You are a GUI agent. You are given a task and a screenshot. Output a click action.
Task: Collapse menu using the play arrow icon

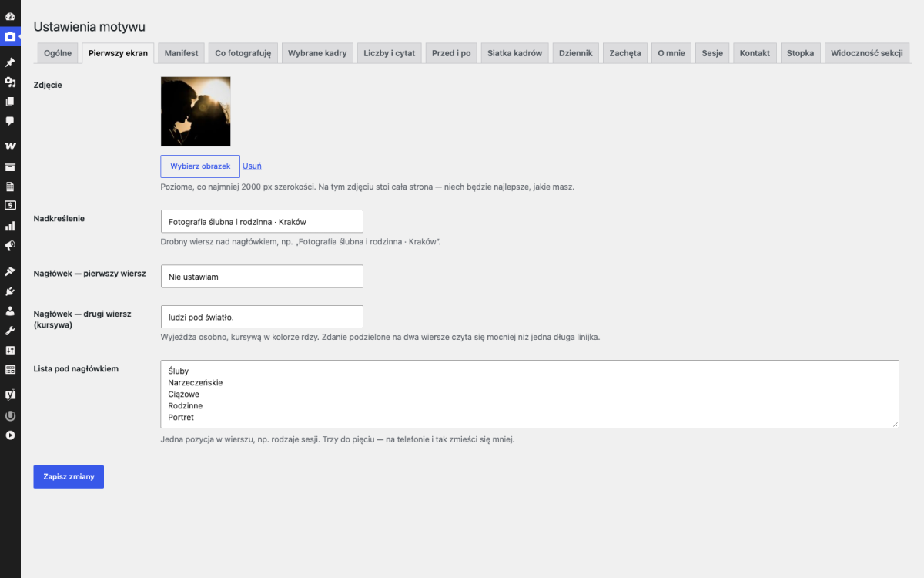coord(10,435)
